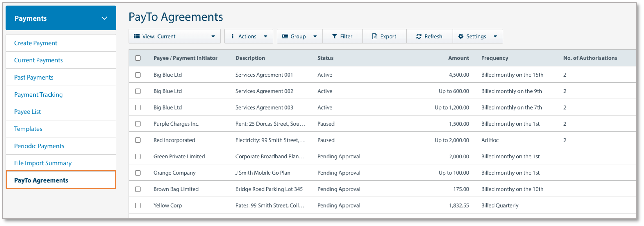The height and width of the screenshot is (226, 644).
Task: Open the Group dropdown arrow
Action: pos(315,37)
